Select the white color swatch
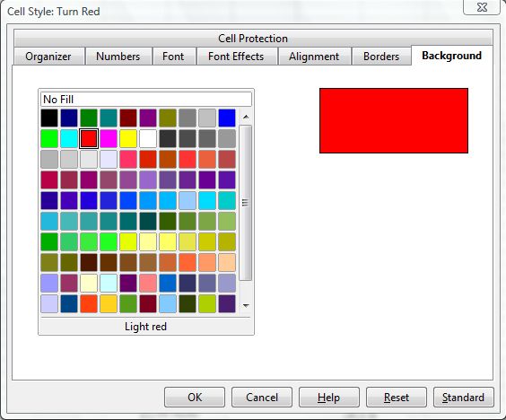The image size is (506, 420). (148, 138)
